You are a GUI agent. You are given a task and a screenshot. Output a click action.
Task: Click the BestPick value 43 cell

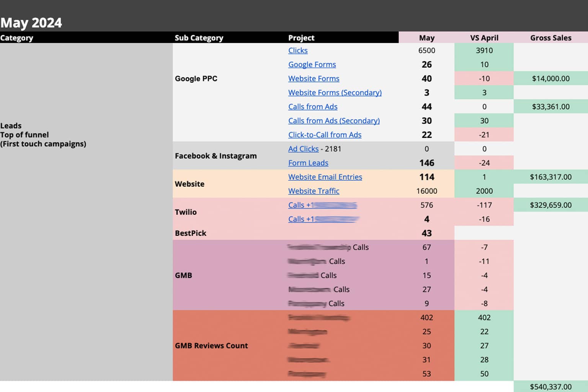(426, 233)
